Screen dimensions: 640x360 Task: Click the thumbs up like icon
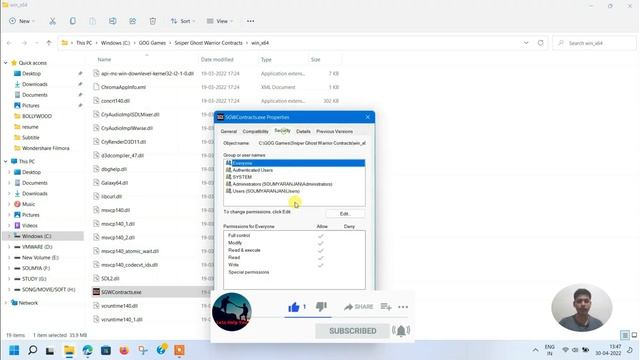[x=293, y=307]
